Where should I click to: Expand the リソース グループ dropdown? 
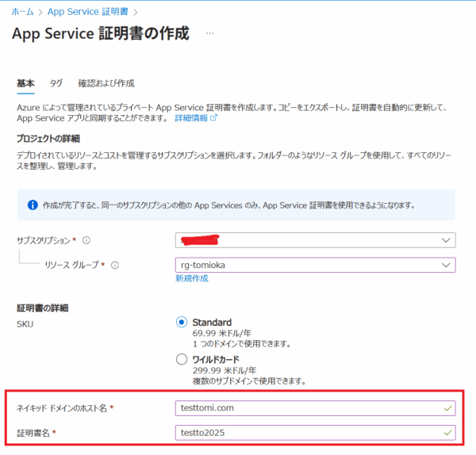tap(315, 265)
